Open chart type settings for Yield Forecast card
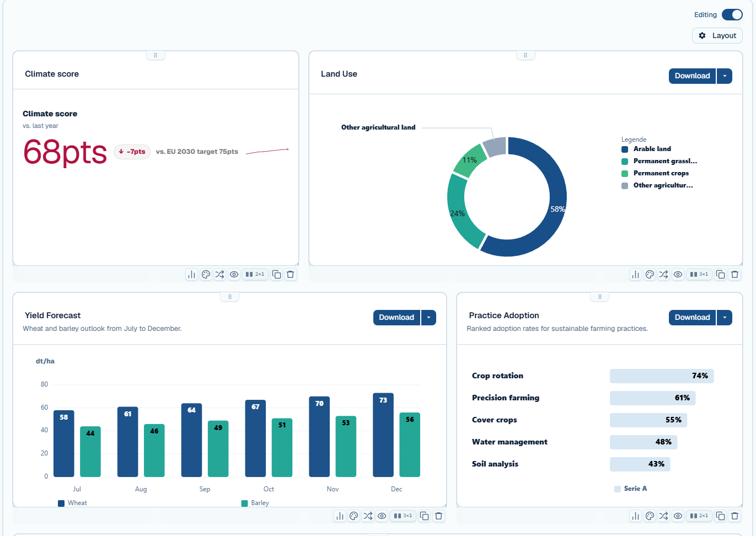756x536 pixels. (340, 516)
